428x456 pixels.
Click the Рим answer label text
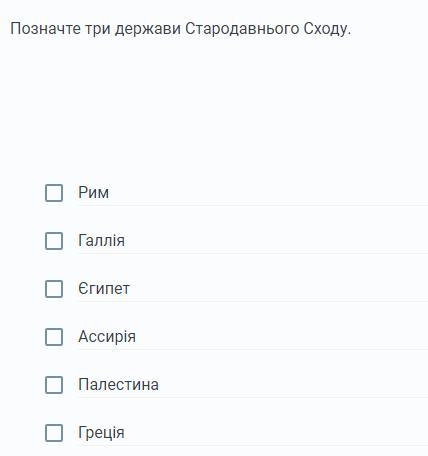pyautogui.click(x=94, y=193)
